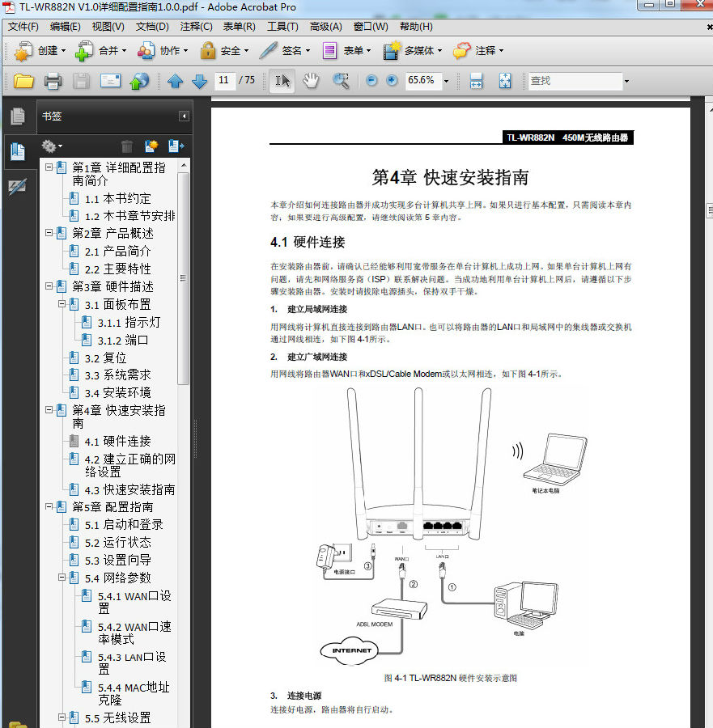
Task: Collapse the 5.5 无线设置 bookmark node
Action: coord(62,717)
